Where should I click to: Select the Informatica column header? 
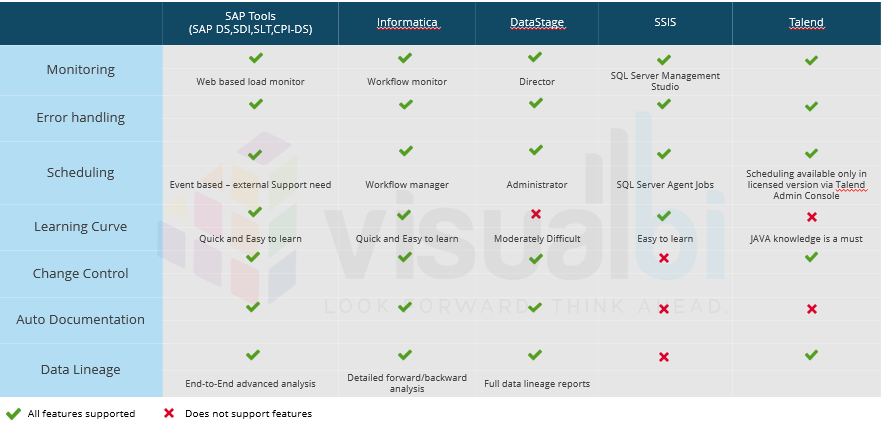tap(407, 23)
